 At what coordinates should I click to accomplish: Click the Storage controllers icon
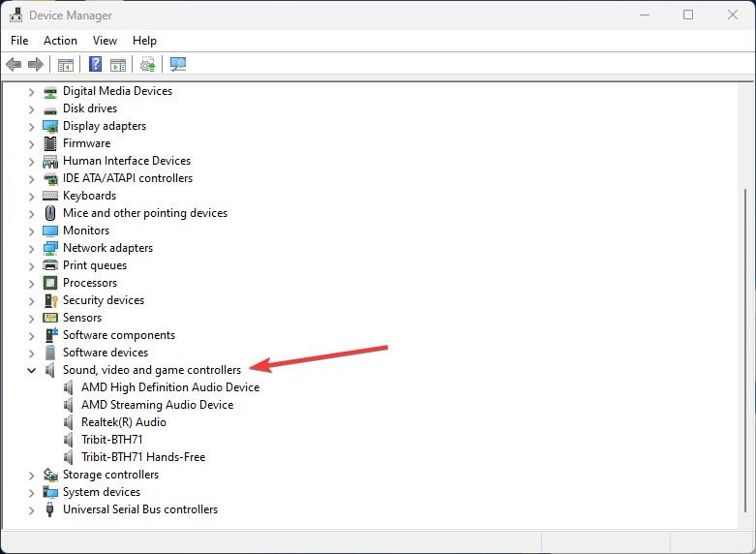click(x=50, y=475)
